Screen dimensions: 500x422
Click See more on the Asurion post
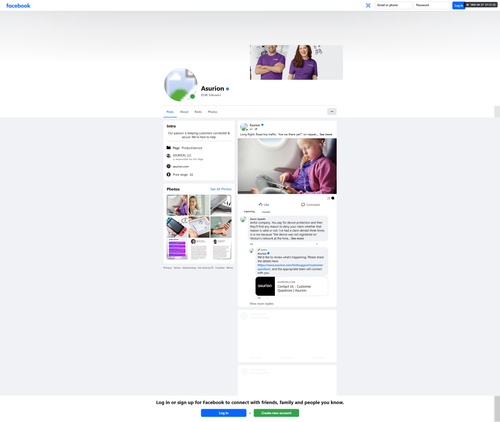tap(326, 134)
